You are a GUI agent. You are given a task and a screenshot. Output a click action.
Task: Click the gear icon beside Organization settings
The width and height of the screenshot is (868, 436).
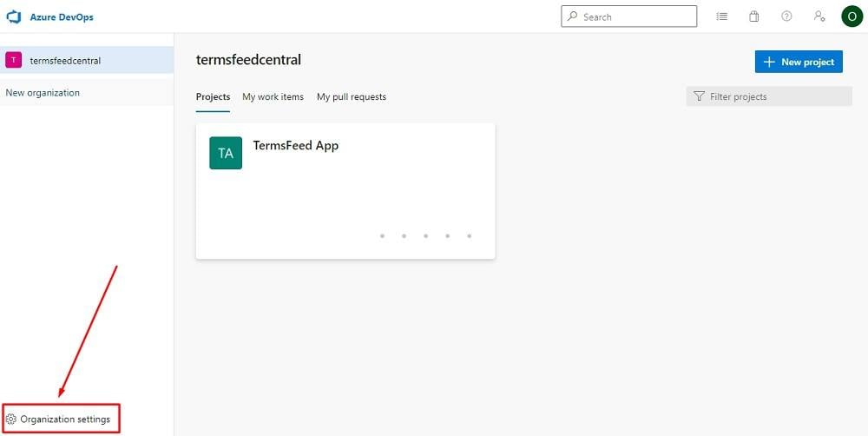[x=11, y=419]
